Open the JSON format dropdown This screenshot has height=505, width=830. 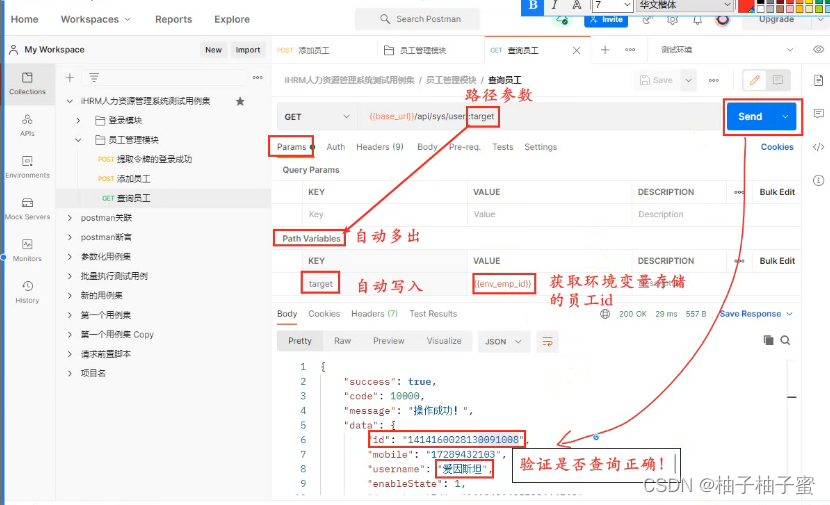tap(503, 341)
